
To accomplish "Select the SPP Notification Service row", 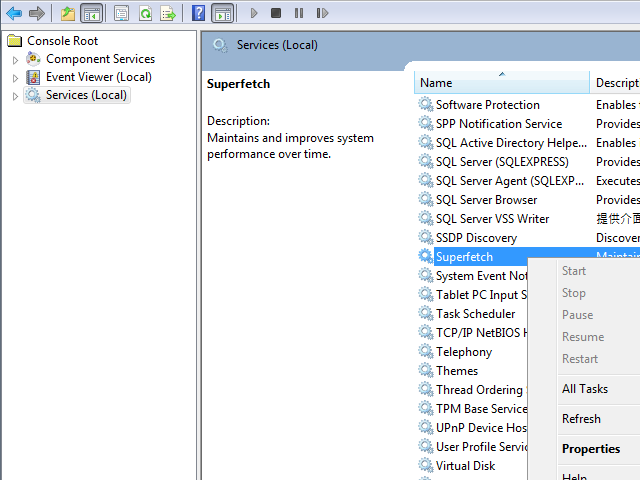I will pos(499,124).
